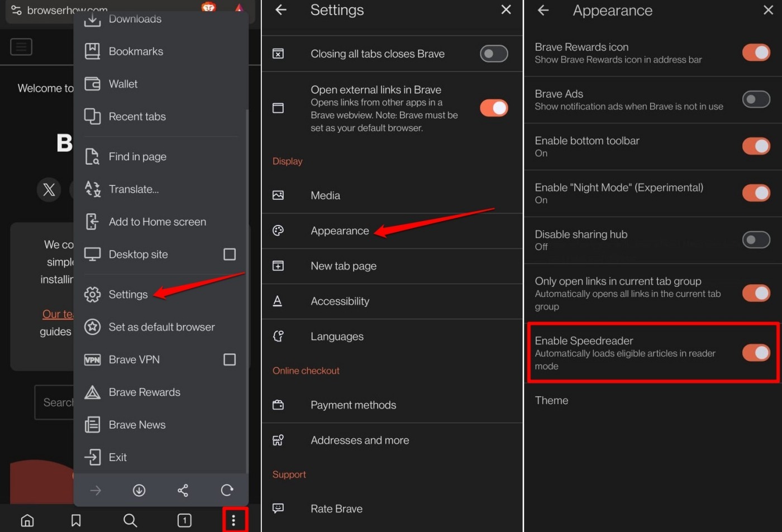Open Brave Rewards from the menu

(161, 392)
